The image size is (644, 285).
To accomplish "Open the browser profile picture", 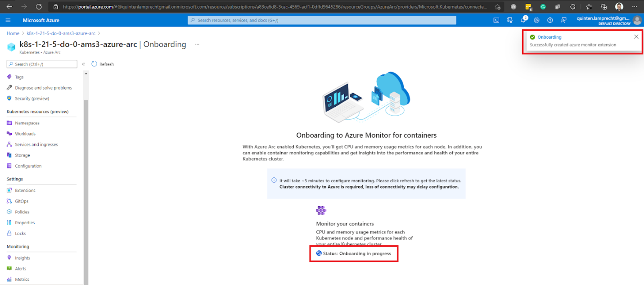I will point(619,7).
